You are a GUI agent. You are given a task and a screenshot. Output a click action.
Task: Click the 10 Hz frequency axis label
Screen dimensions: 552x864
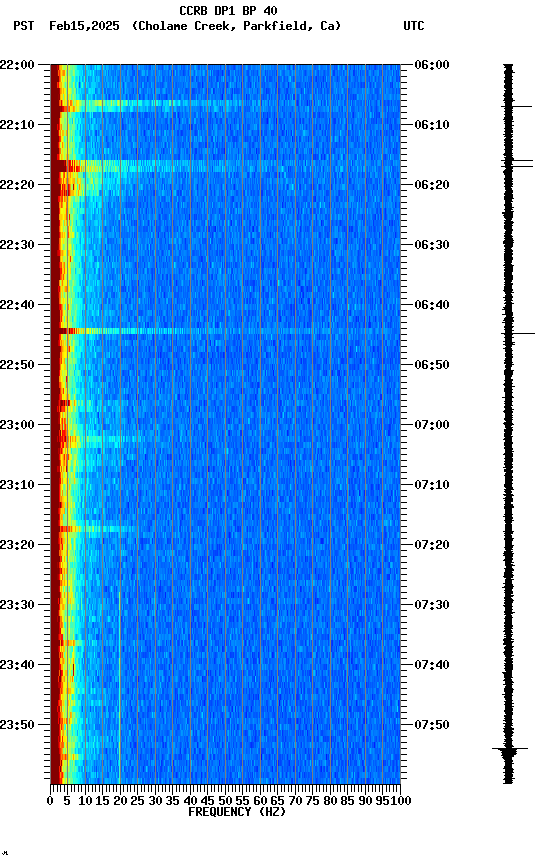(85, 801)
